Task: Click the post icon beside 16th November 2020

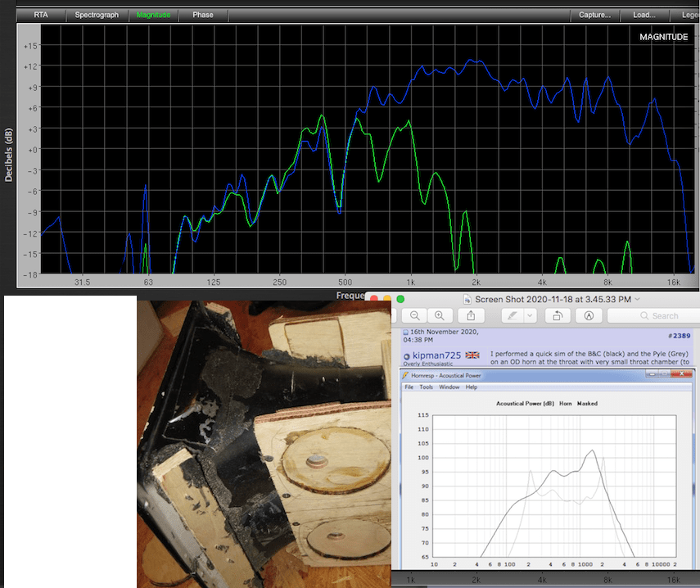Action: (x=406, y=332)
